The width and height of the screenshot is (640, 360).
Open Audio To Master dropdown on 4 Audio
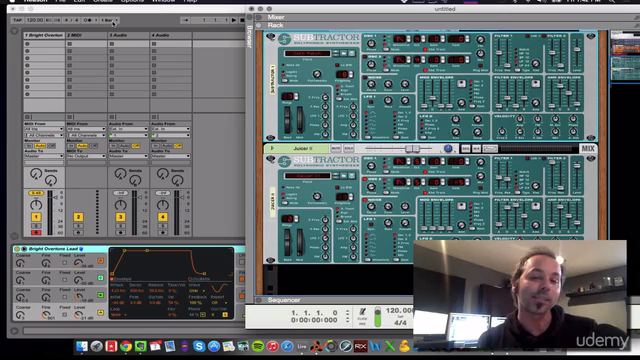(x=171, y=156)
